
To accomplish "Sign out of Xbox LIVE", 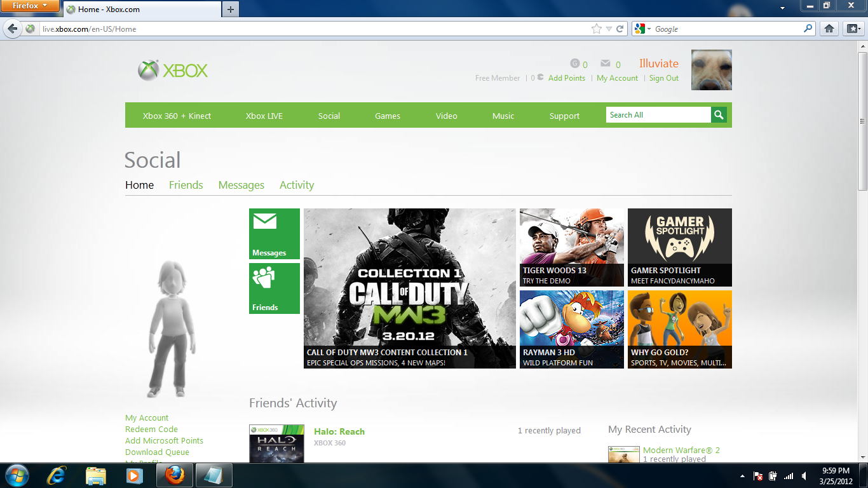I will pos(664,78).
